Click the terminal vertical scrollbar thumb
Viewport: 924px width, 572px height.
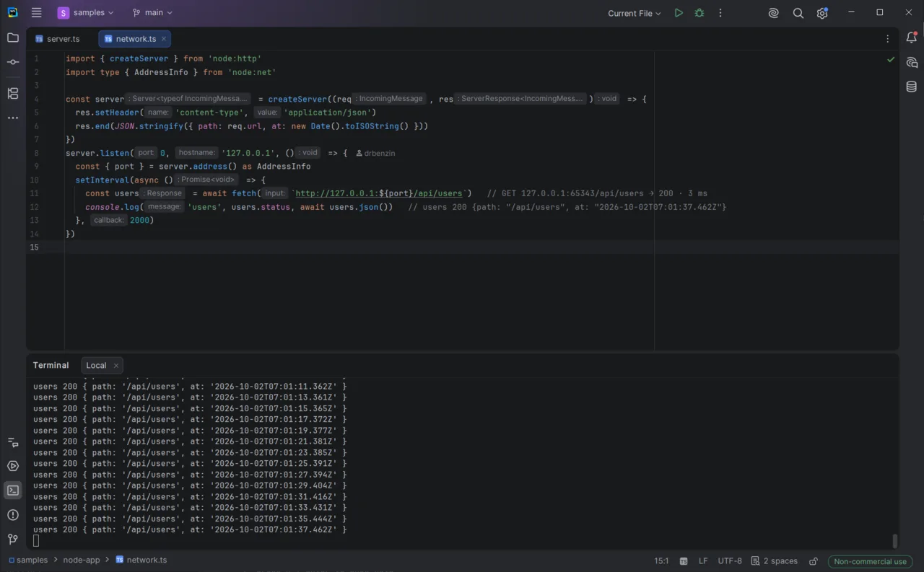tap(895, 541)
